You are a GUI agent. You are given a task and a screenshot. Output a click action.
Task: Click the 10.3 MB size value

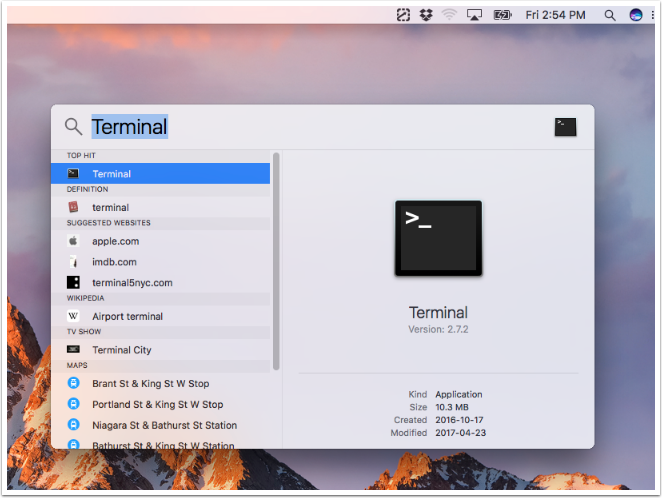(452, 407)
